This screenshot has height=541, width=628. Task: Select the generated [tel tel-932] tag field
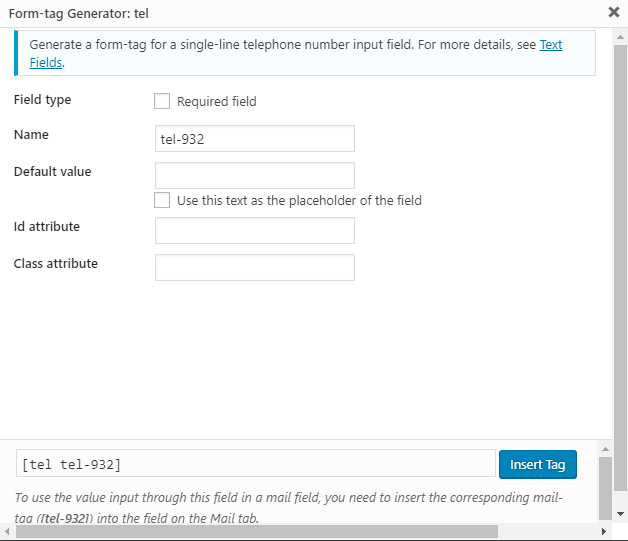pos(256,464)
